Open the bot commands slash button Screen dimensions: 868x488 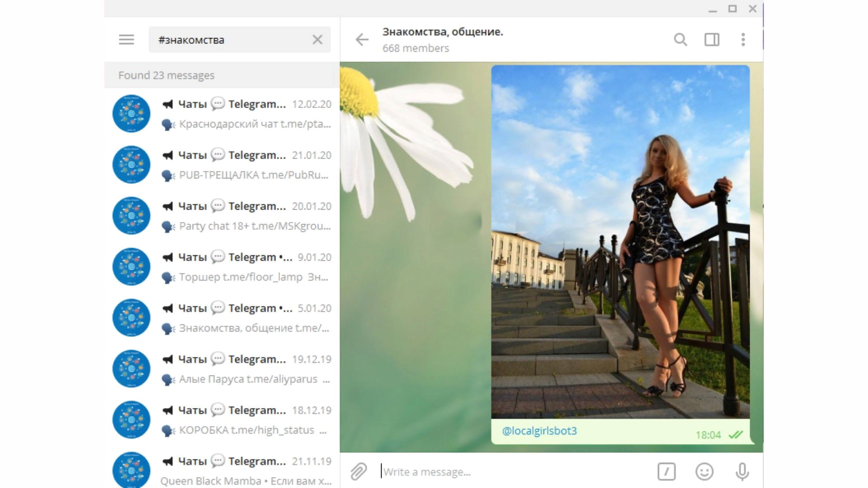click(x=666, y=471)
